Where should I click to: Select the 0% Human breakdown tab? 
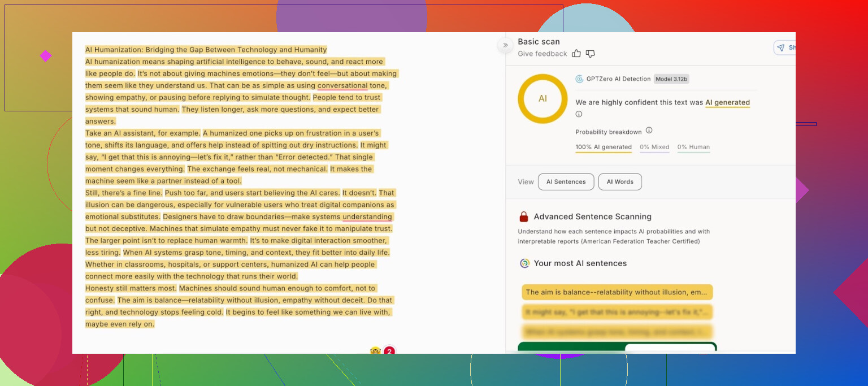point(693,147)
